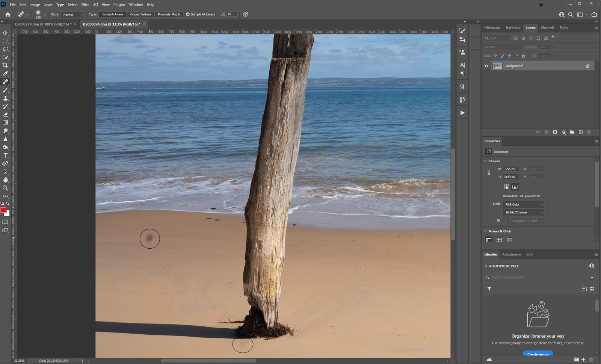
Task: Select the Content-Aware type button
Action: [113, 14]
